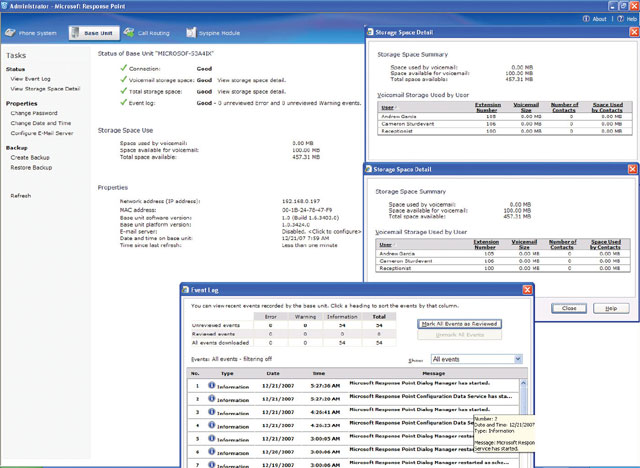
Task: Select Cameron Sturdevant row in upper storage table
Action: coord(505,124)
